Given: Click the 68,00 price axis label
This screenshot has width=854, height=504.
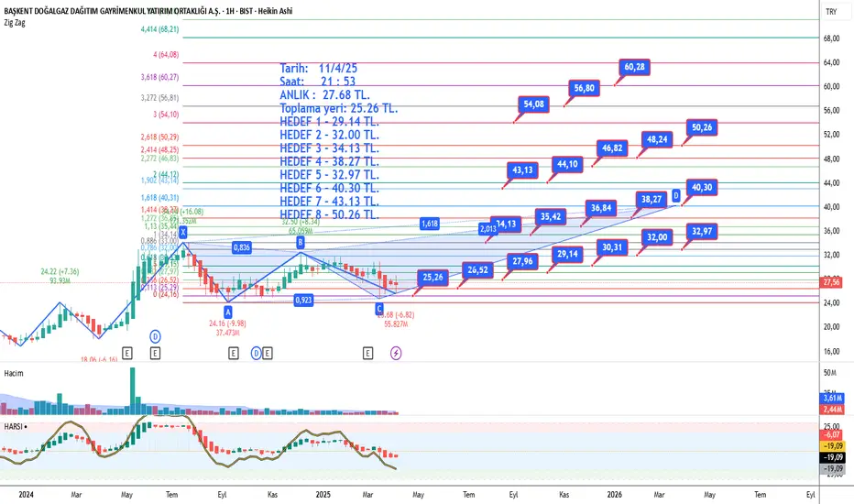Looking at the screenshot, I should (831, 38).
